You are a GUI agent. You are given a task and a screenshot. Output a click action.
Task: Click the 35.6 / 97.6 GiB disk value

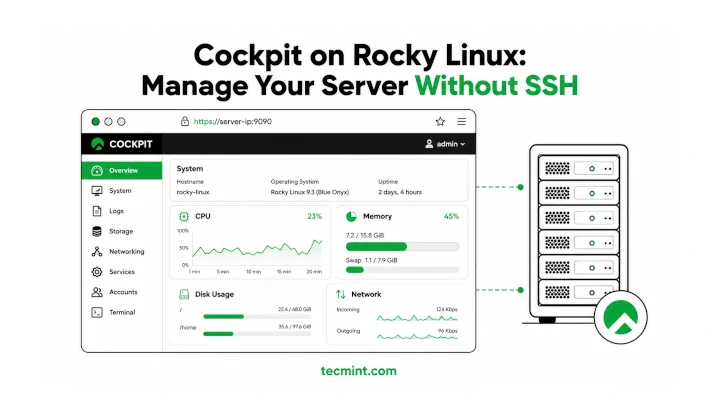point(294,327)
